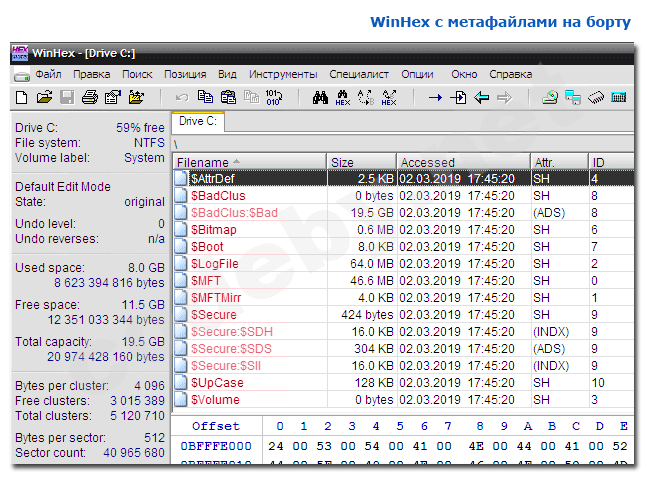This screenshot has width=647, height=477.
Task: Click the New file icon in toolbar
Action: [21, 97]
